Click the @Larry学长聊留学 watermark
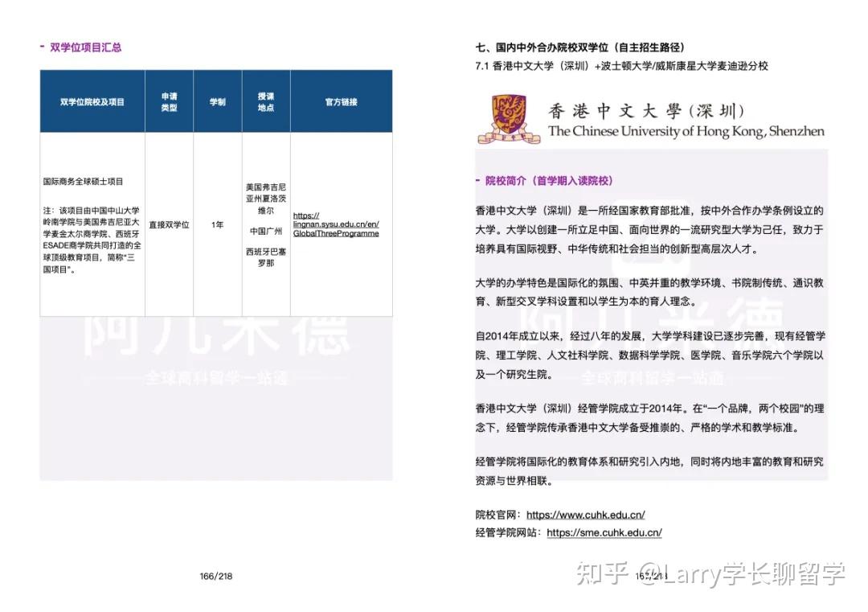This screenshot has width=868, height=612. pos(743,575)
